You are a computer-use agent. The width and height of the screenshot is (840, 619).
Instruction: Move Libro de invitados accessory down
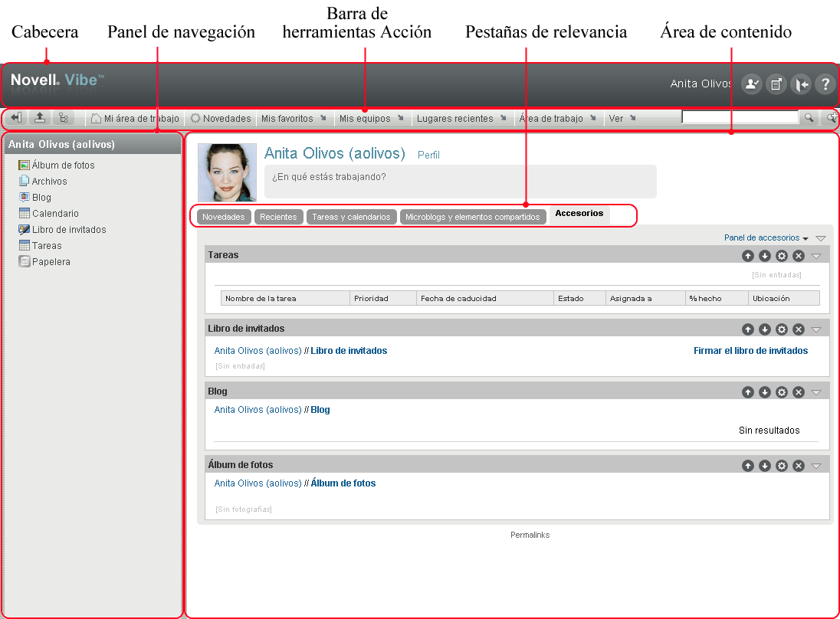765,329
